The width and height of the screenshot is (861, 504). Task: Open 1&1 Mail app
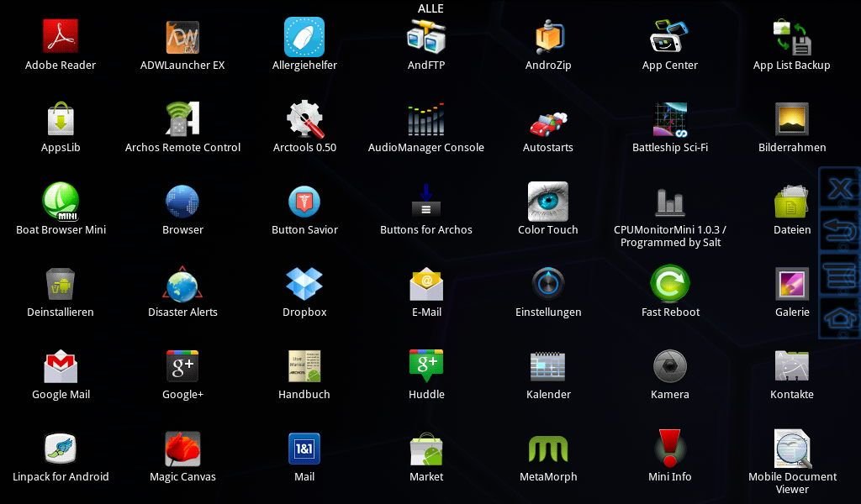click(x=304, y=449)
